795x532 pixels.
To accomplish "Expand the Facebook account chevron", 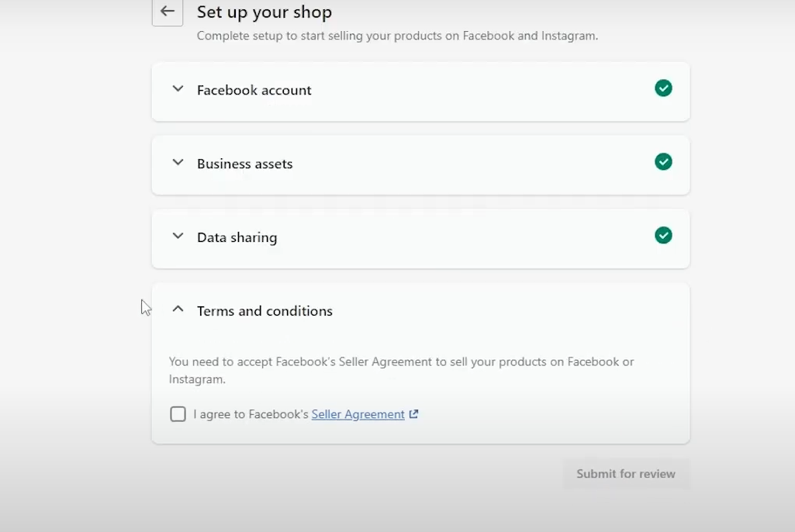I will tap(178, 89).
